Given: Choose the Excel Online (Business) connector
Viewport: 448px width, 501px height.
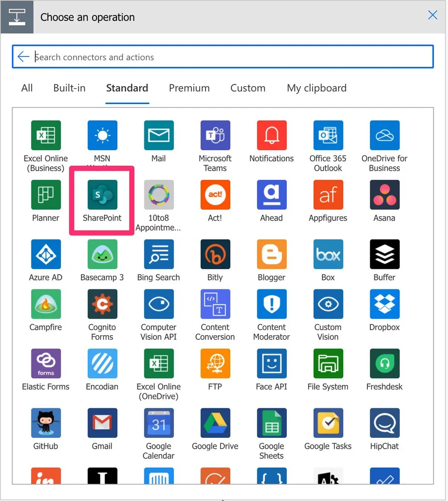Looking at the screenshot, I should tap(46, 135).
